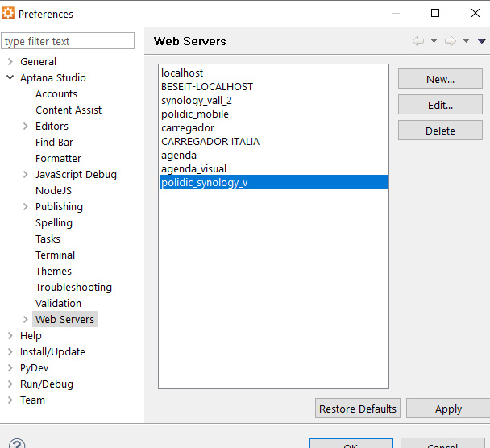The width and height of the screenshot is (490, 448).
Task: Select Publishing preference page
Action: tap(59, 207)
